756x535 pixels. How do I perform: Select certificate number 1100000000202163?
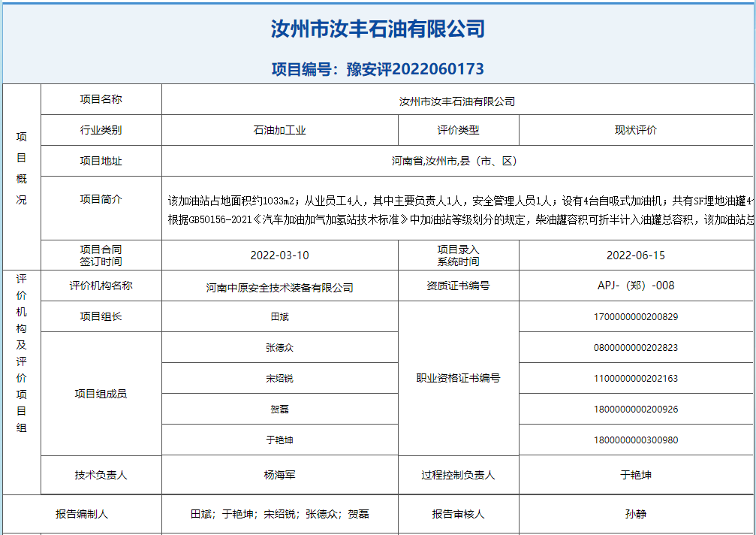[636, 378]
